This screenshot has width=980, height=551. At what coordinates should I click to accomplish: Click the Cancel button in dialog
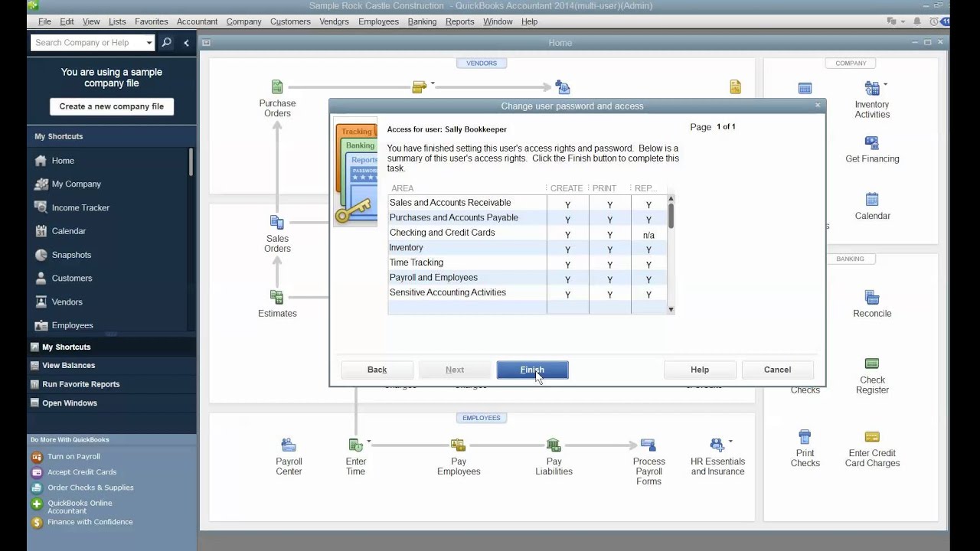(x=777, y=370)
